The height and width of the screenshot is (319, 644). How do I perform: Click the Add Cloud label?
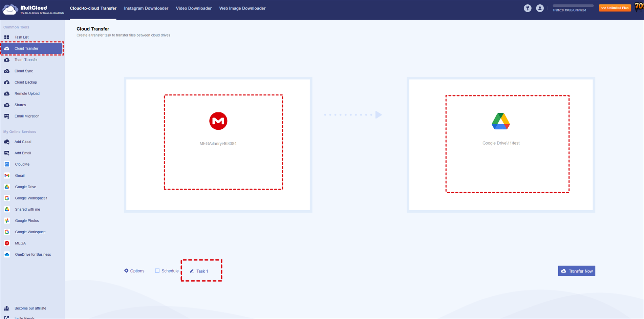pos(23,142)
